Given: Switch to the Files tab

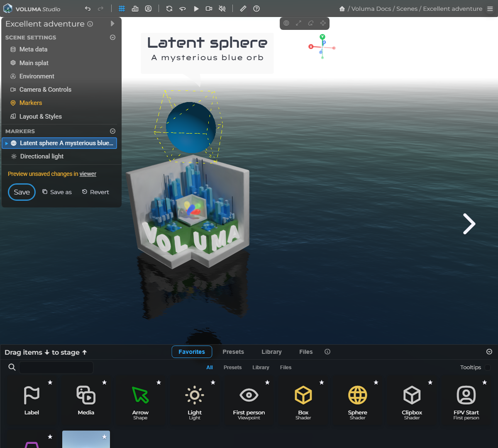Looking at the screenshot, I should pos(306,352).
